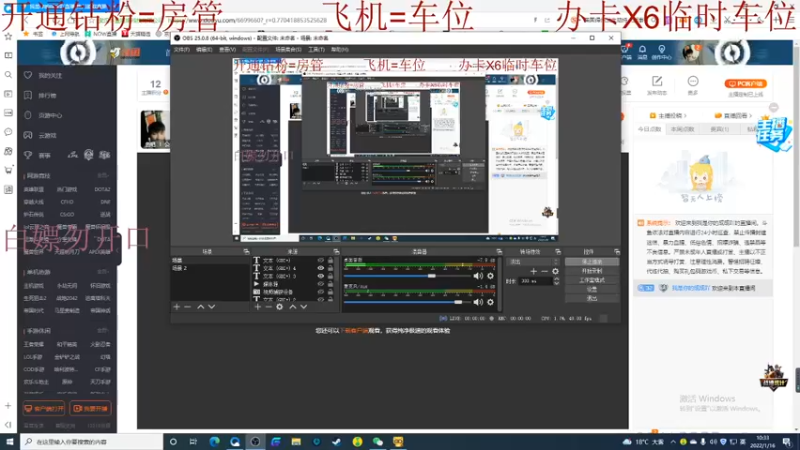Viewport: 800px width, 450px height.
Task: Pop out the Audio Mixer dock
Action: point(499,252)
